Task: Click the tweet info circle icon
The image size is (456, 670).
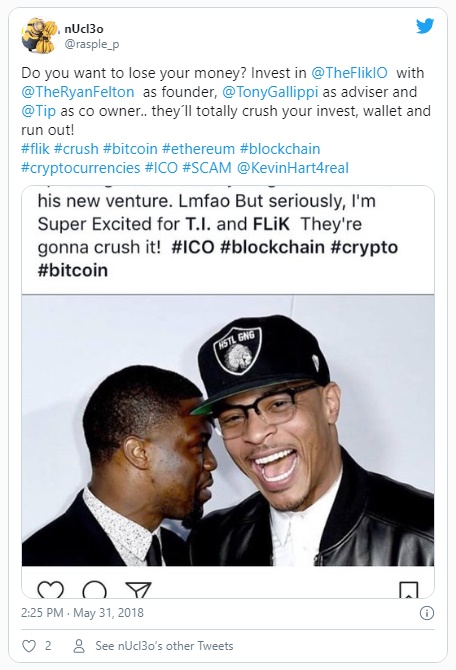Action: click(x=427, y=613)
